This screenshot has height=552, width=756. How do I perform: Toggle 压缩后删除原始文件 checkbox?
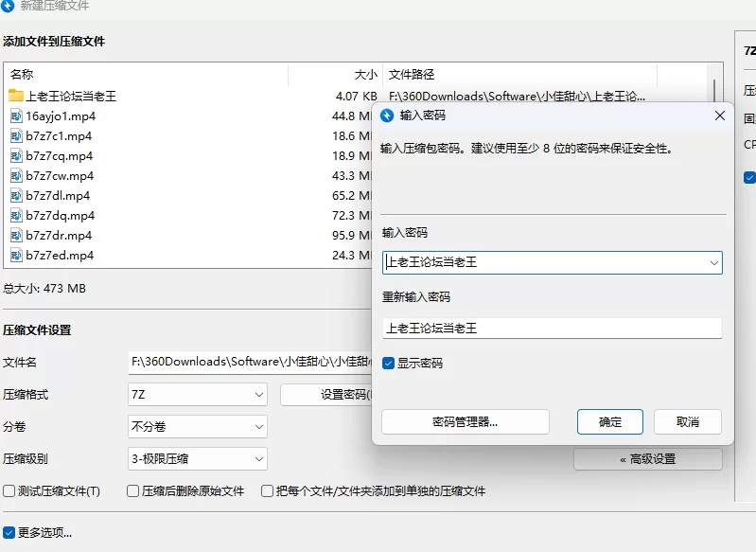pyautogui.click(x=133, y=491)
